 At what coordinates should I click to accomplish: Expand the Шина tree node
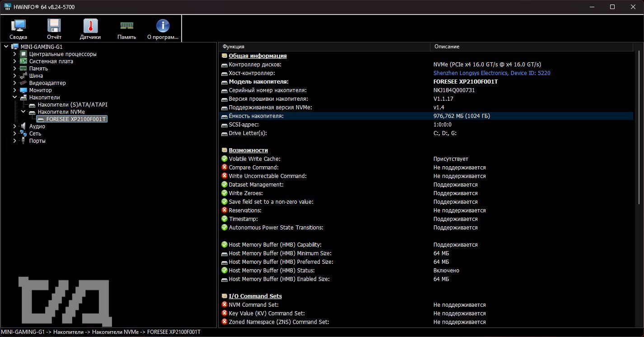[x=14, y=76]
